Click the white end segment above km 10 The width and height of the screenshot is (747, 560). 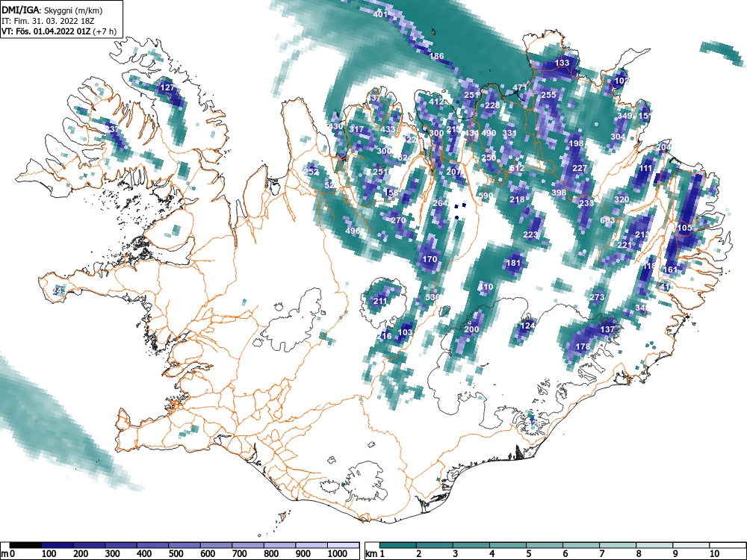[727, 545]
